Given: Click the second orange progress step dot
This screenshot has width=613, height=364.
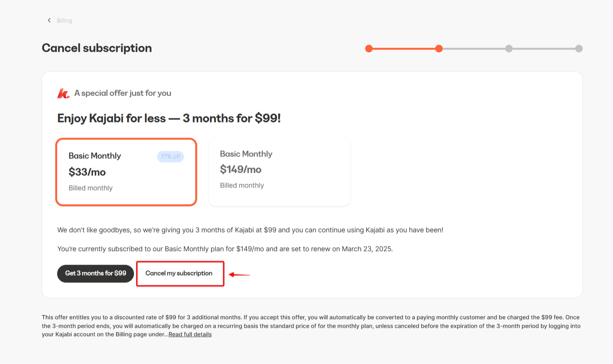Looking at the screenshot, I should 439,48.
